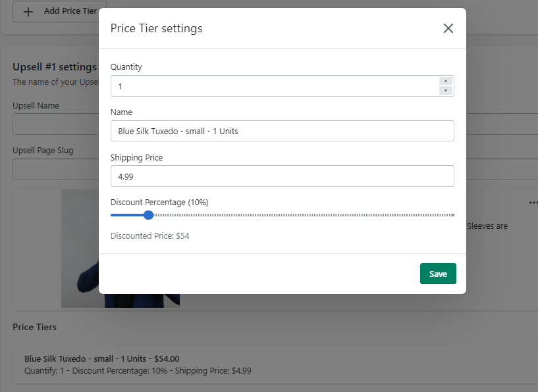Screen dimensions: 538x392
Task: Click the Shipping Price field showing 4.99
Action: (282, 176)
